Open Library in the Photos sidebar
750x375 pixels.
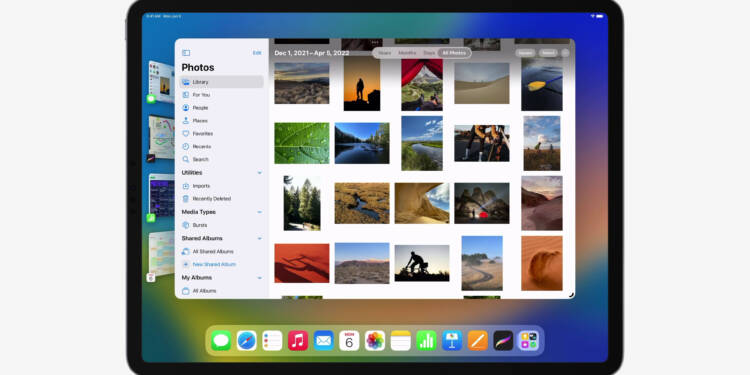[x=221, y=82]
